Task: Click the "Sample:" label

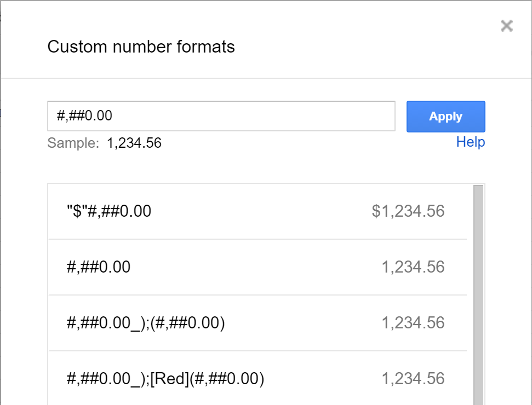Action: (73, 143)
